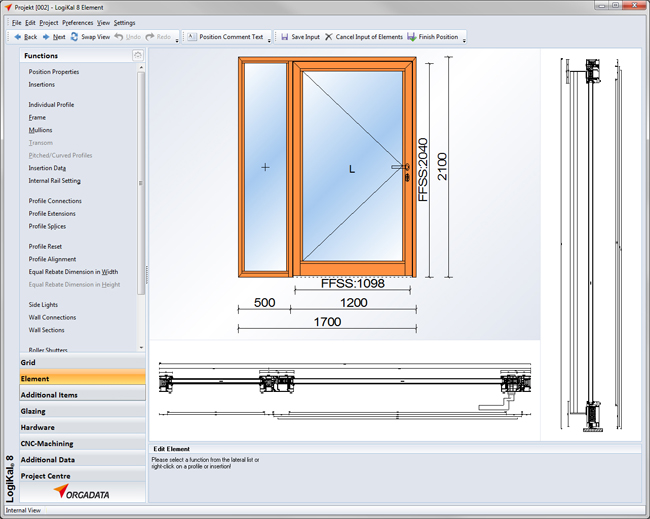Switch to the Element section

(82, 378)
